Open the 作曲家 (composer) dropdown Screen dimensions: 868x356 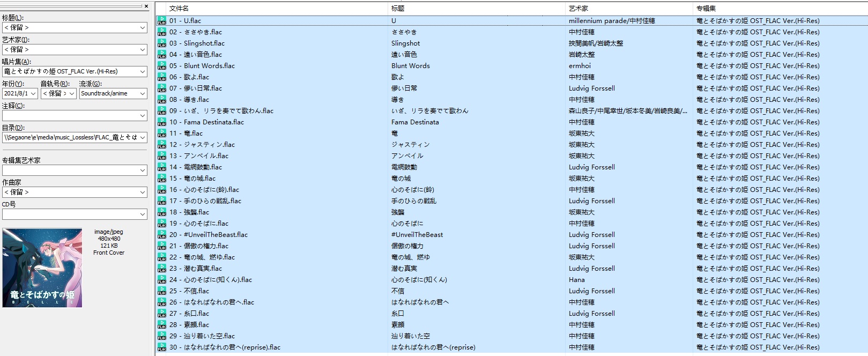pyautogui.click(x=143, y=192)
